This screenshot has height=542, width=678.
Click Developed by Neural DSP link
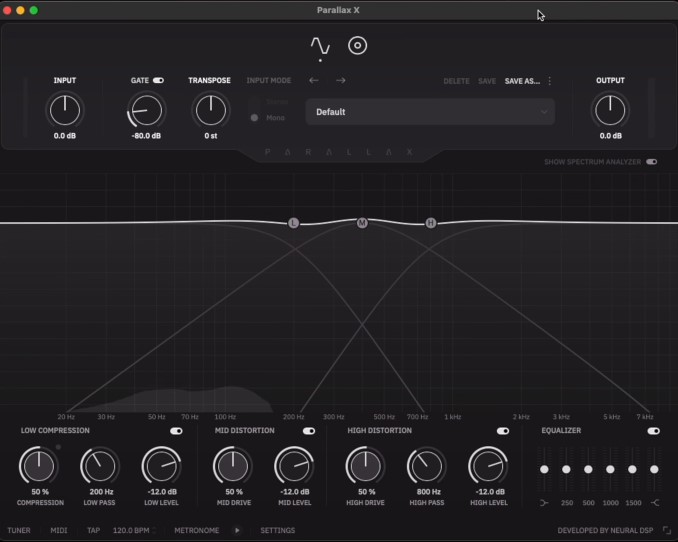605,530
